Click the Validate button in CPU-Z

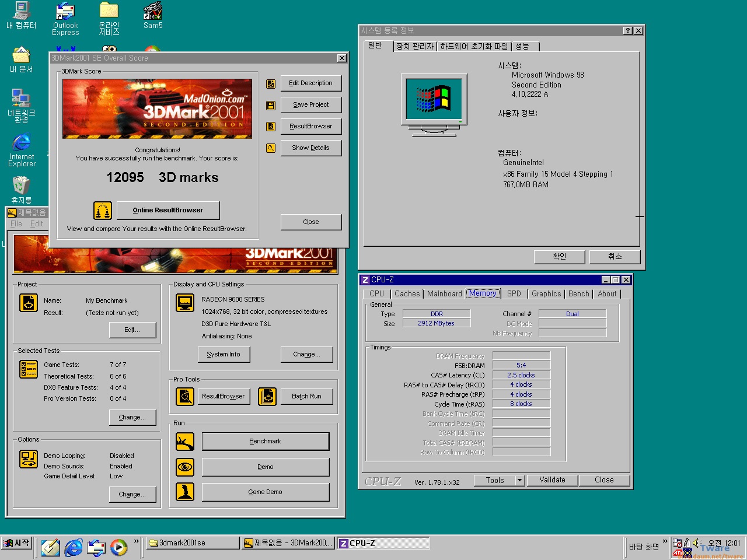(x=552, y=480)
